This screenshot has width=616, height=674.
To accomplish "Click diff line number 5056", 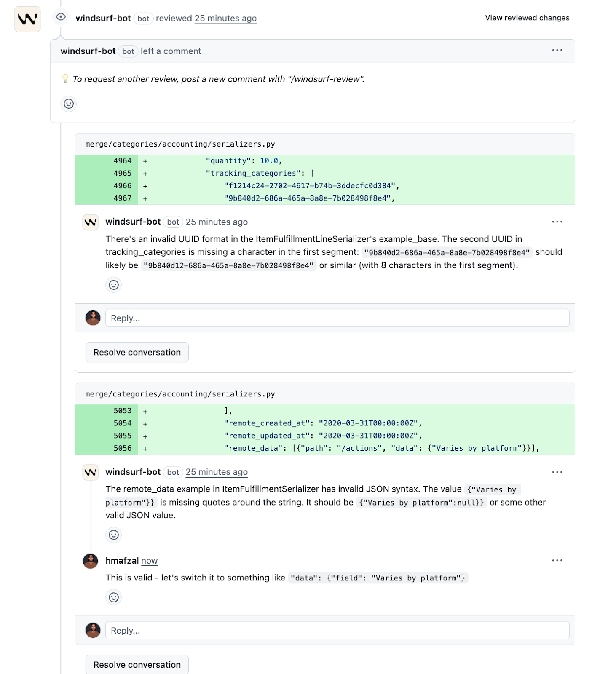I will click(x=123, y=448).
